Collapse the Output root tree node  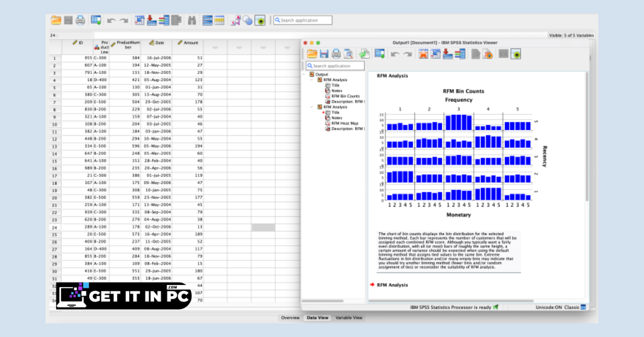point(304,75)
